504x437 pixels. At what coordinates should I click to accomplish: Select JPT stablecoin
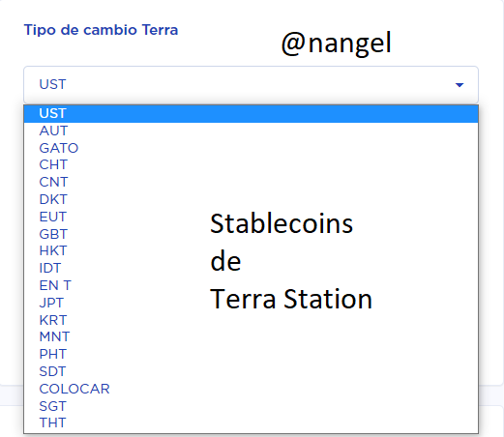251,303
